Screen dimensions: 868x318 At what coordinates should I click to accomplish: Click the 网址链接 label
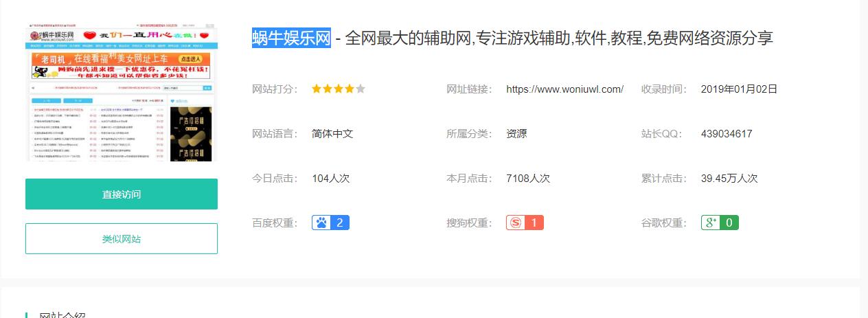point(470,89)
